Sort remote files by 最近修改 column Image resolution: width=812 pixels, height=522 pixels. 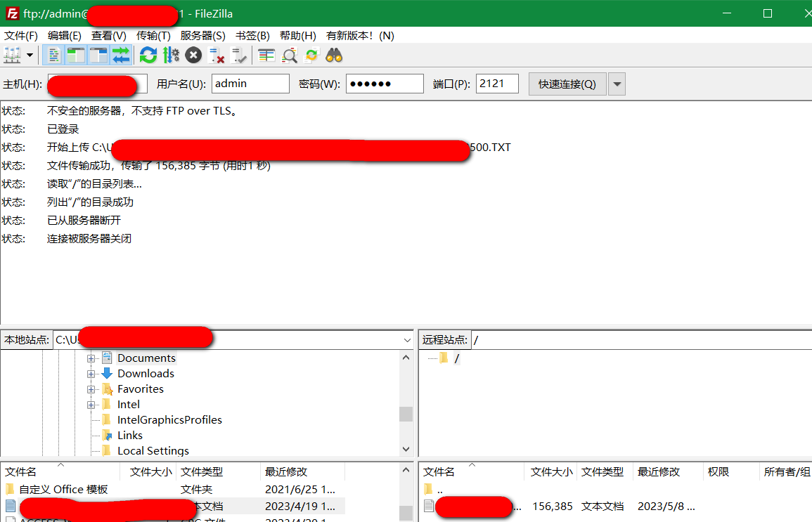(x=667, y=472)
